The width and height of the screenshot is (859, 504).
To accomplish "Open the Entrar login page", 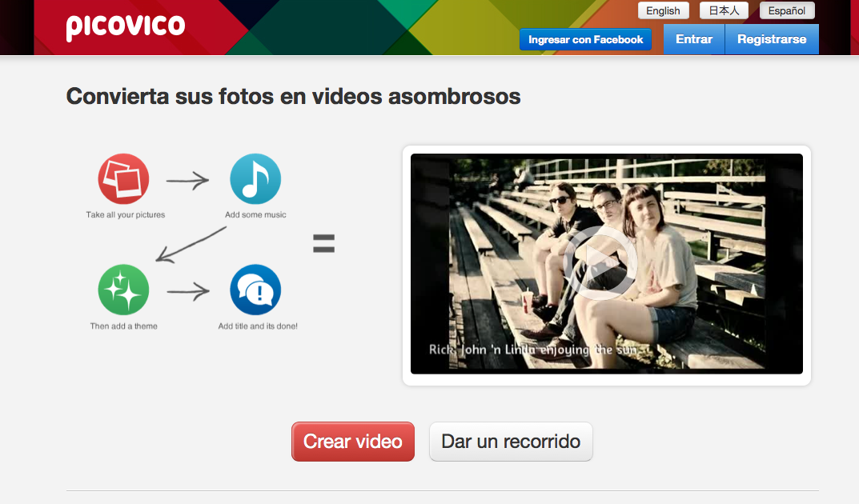I will [693, 39].
